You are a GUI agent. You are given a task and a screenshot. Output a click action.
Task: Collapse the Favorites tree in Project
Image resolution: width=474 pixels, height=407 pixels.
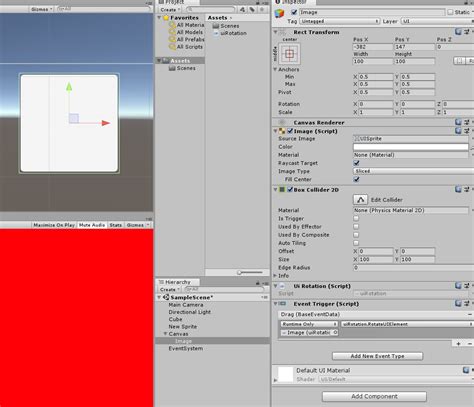click(160, 18)
